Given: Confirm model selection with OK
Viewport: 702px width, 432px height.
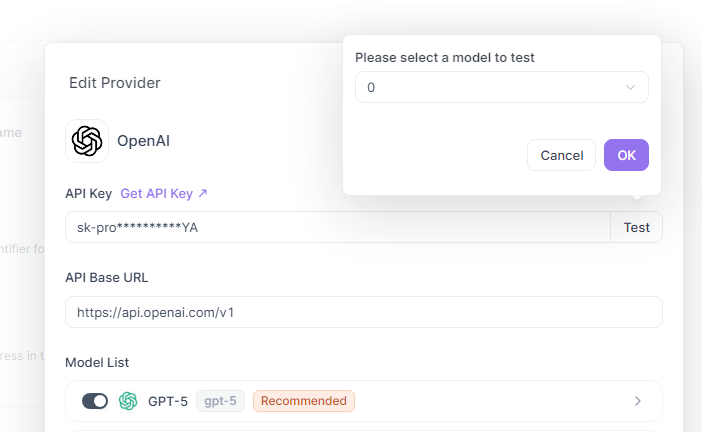Looking at the screenshot, I should click(626, 155).
